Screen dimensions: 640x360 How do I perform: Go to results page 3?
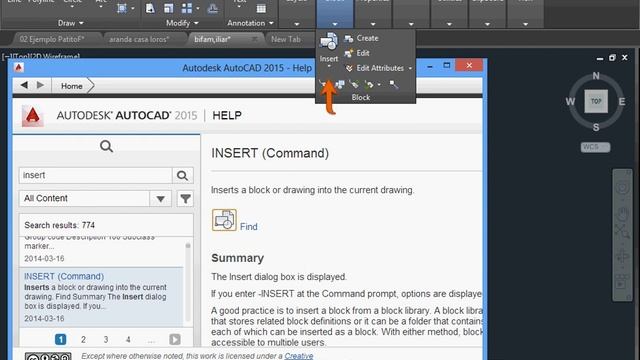tap(106, 340)
